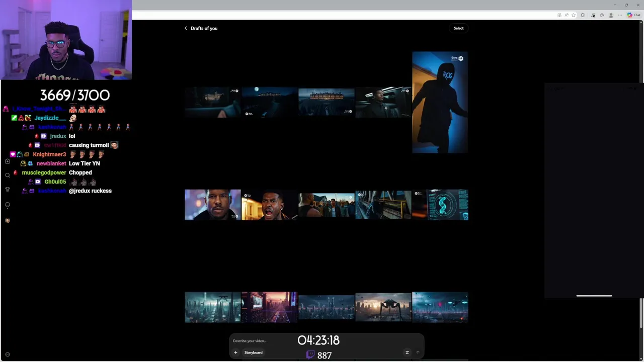
Task: Open the teal futuristic city draft
Action: pos(212,307)
